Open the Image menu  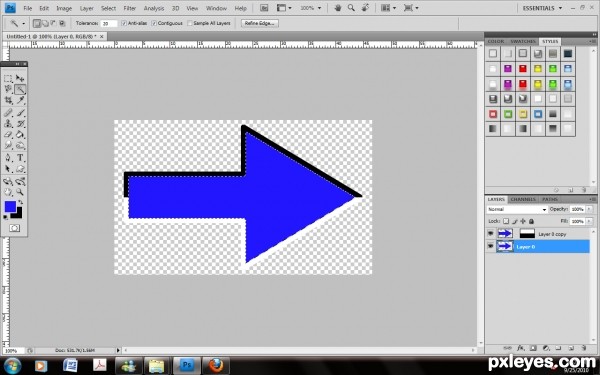[64, 8]
